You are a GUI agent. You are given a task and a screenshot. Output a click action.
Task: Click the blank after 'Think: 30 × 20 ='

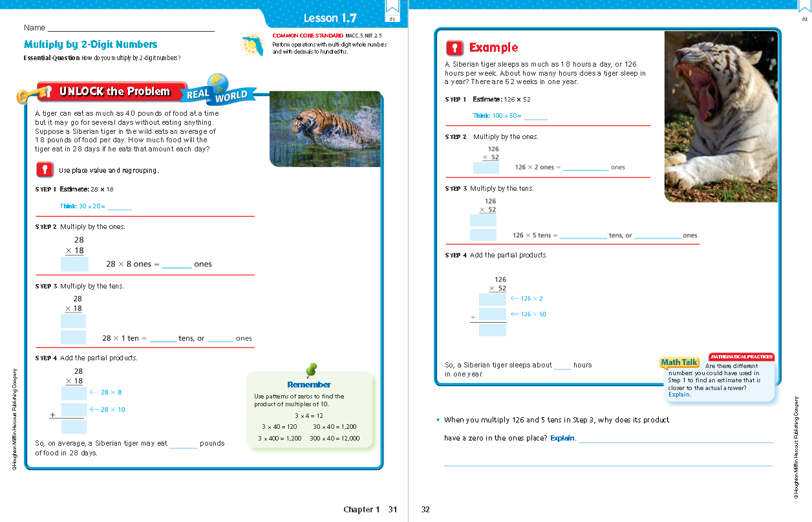(120, 206)
